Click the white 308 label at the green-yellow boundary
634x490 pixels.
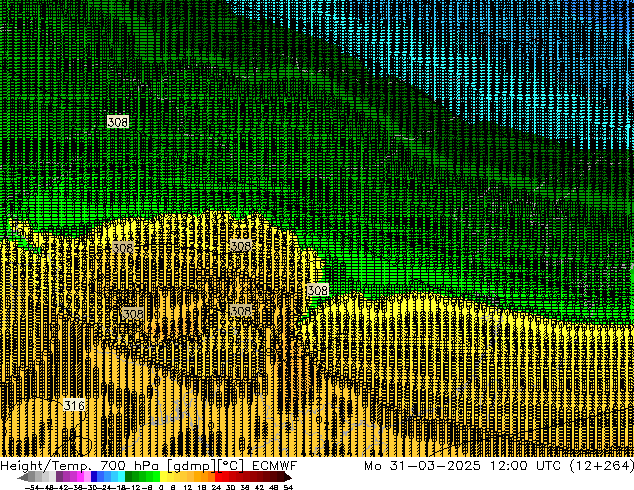[x=317, y=290]
